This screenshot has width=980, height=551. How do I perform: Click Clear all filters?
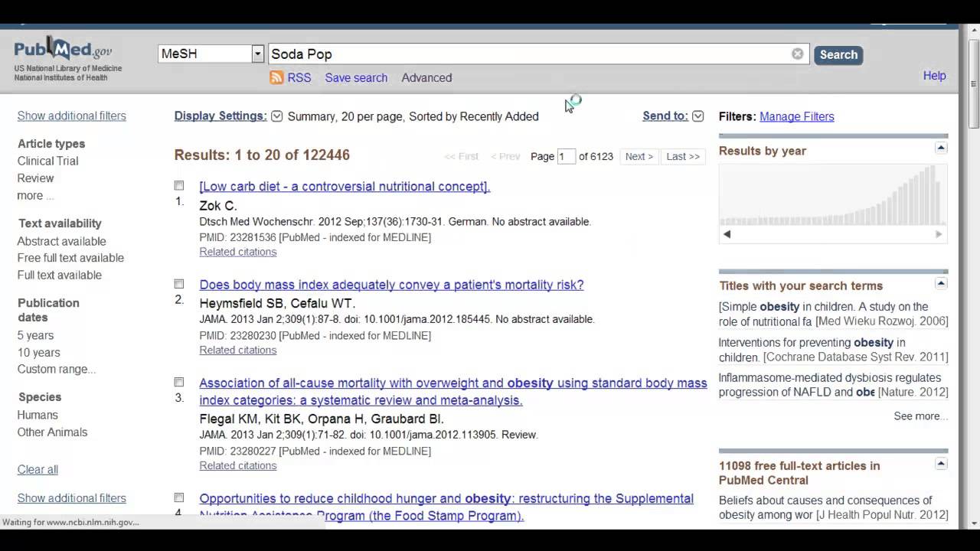tap(38, 469)
